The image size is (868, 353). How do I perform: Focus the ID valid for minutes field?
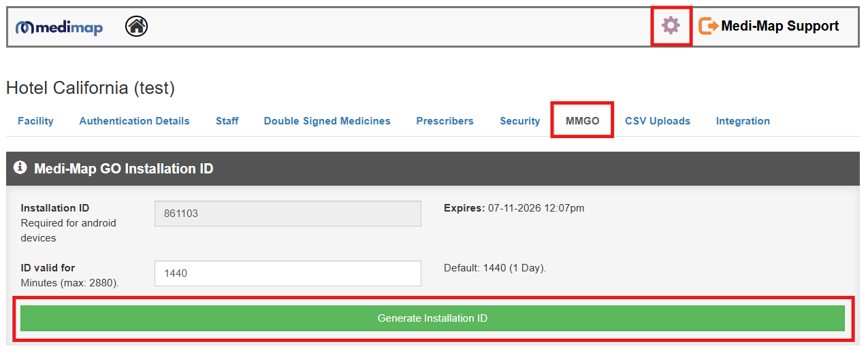tap(287, 273)
